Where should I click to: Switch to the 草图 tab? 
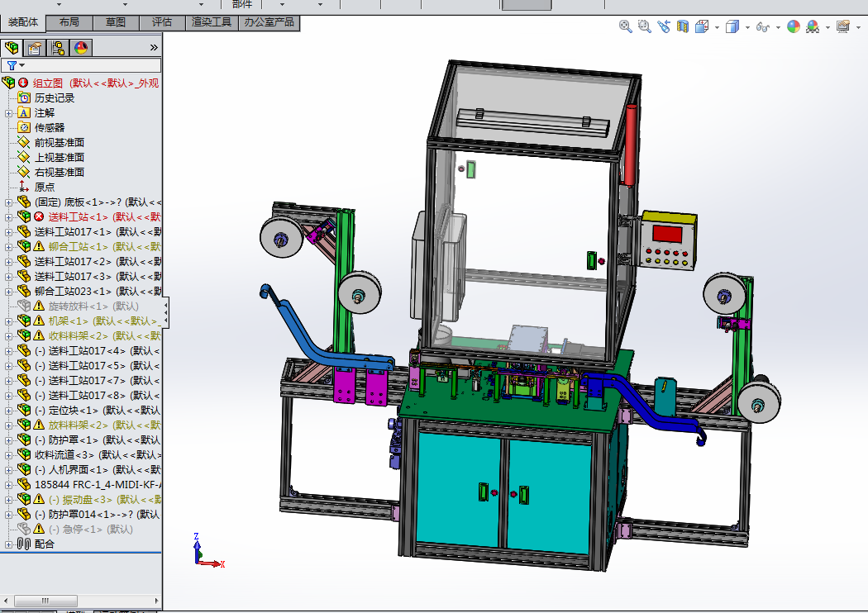point(116,22)
